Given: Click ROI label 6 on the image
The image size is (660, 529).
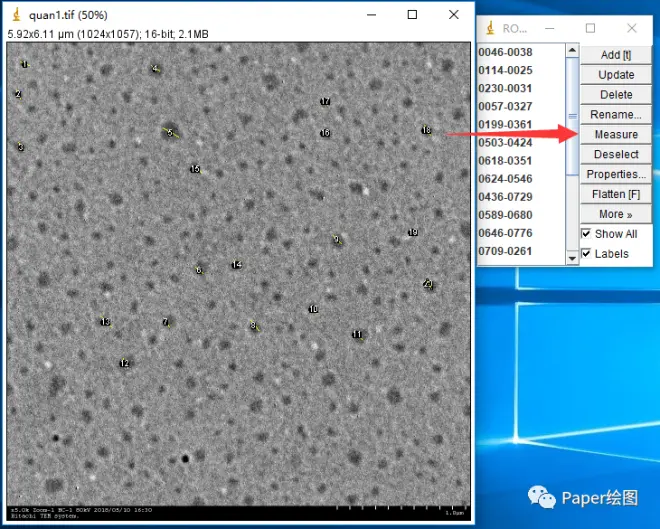Looking at the screenshot, I should [199, 270].
